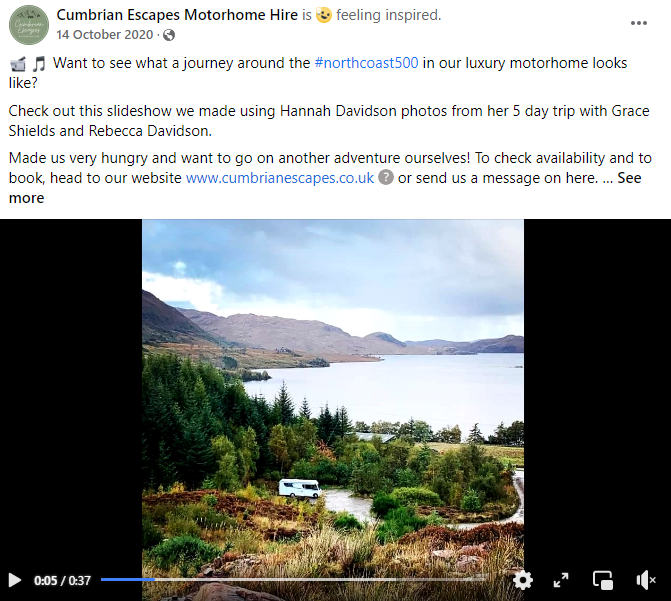Click the feeling inspired status text
Image resolution: width=671 pixels, height=601 pixels.
[x=389, y=15]
